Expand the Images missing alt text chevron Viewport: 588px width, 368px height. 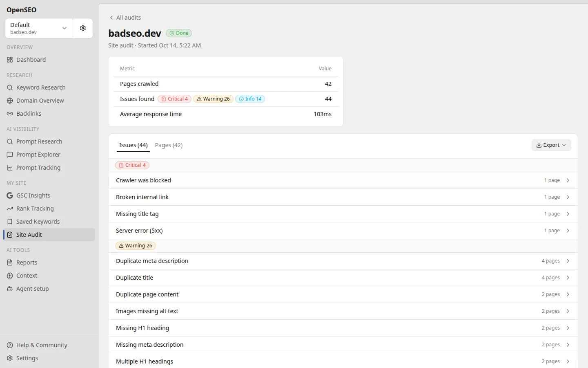pos(568,311)
